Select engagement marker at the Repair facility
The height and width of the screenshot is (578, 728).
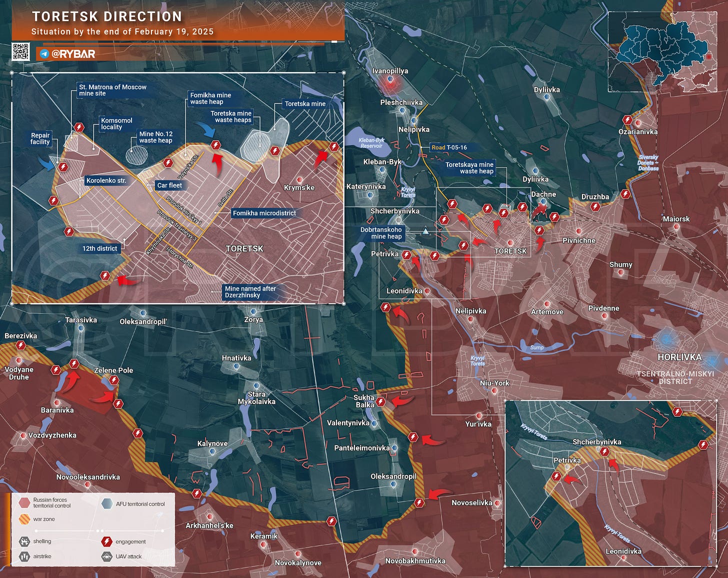point(62,167)
